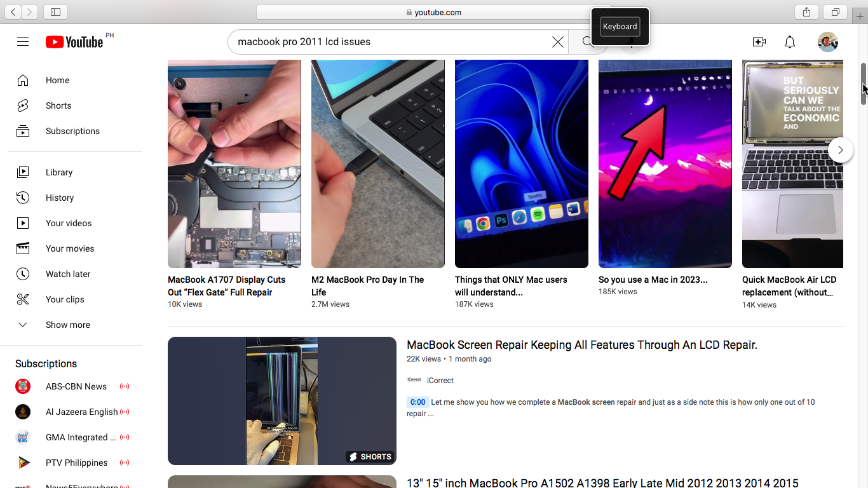
Task: Click the Your clips scissors icon
Action: [23, 299]
